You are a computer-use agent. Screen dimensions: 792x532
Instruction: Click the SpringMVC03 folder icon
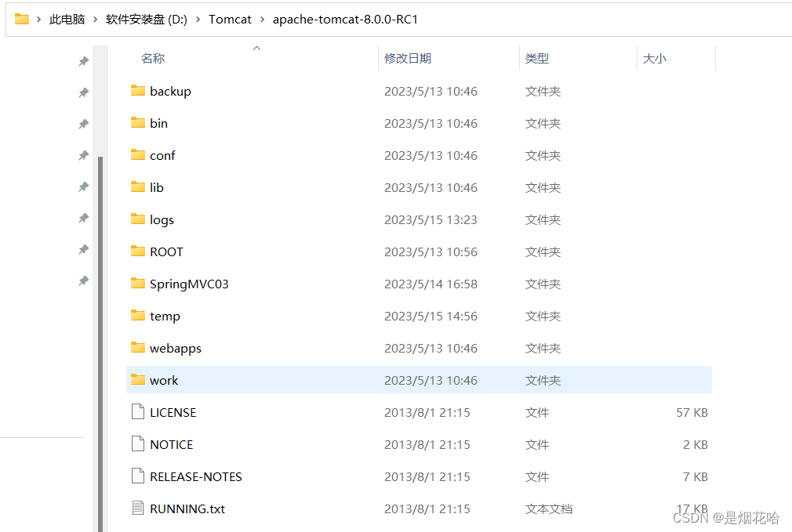tap(138, 283)
